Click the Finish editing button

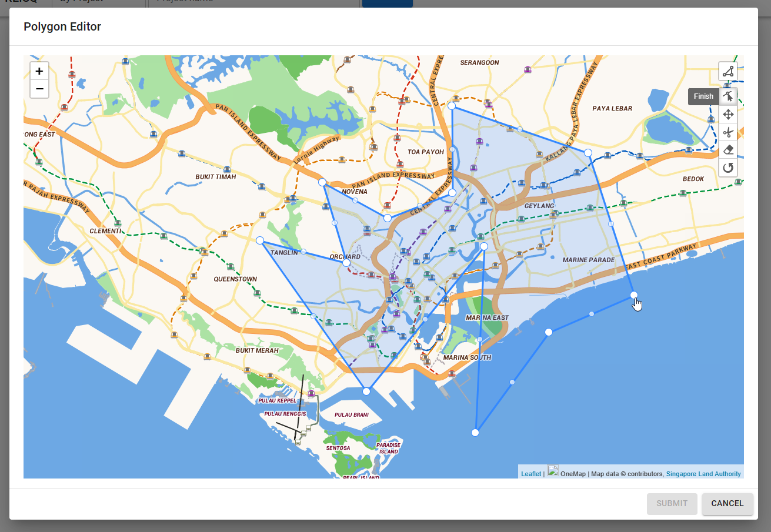(x=703, y=96)
